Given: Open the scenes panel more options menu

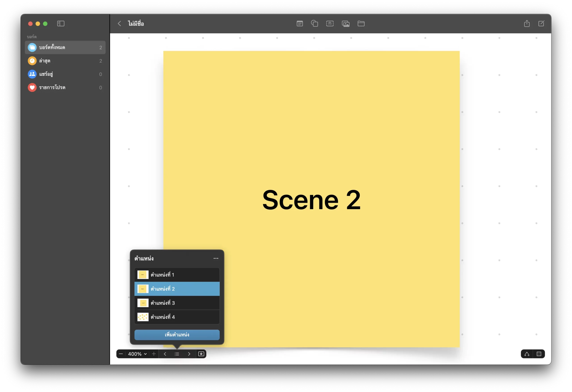Looking at the screenshot, I should pyautogui.click(x=216, y=258).
